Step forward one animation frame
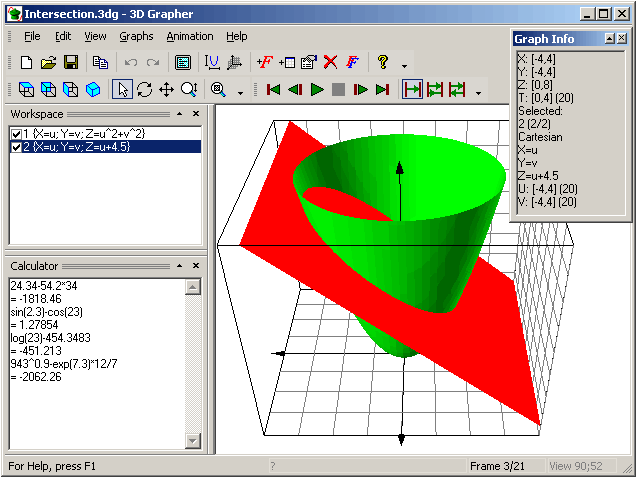The width and height of the screenshot is (637, 478). coord(360,89)
